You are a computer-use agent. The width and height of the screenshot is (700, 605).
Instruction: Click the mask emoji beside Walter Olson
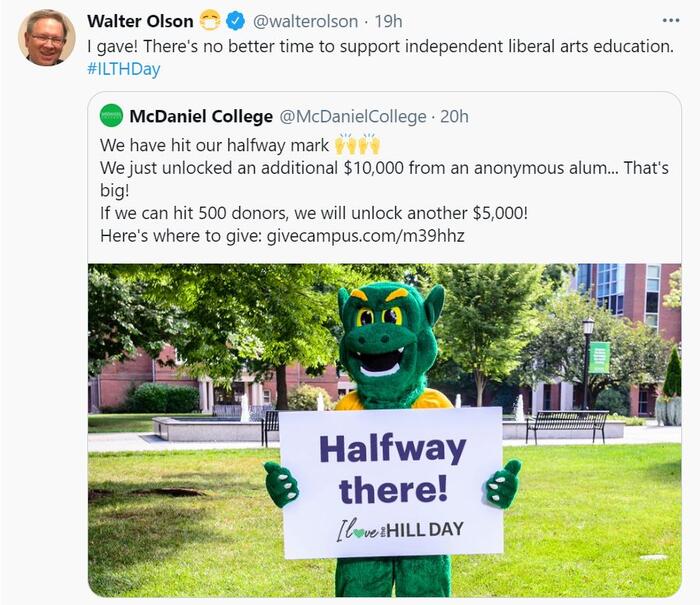point(209,21)
